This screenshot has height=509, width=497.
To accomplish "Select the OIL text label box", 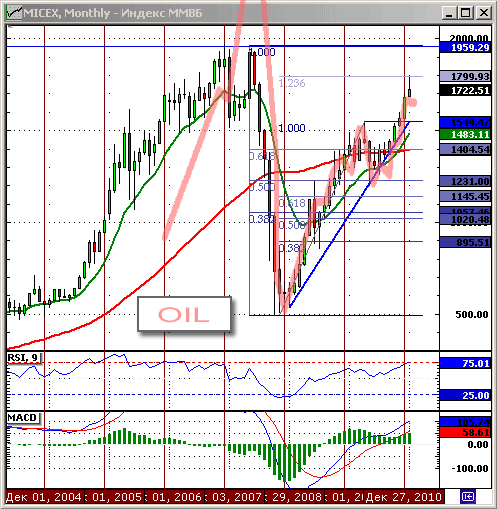I will click(184, 314).
